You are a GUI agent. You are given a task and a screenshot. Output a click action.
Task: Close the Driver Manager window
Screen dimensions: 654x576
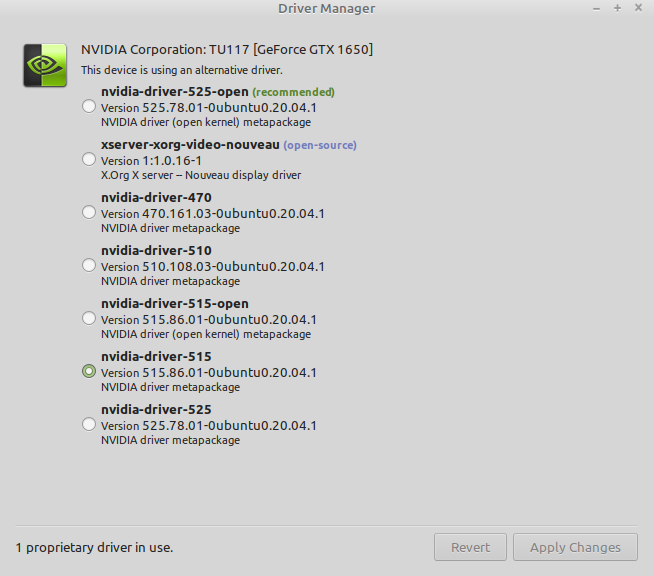tap(638, 8)
